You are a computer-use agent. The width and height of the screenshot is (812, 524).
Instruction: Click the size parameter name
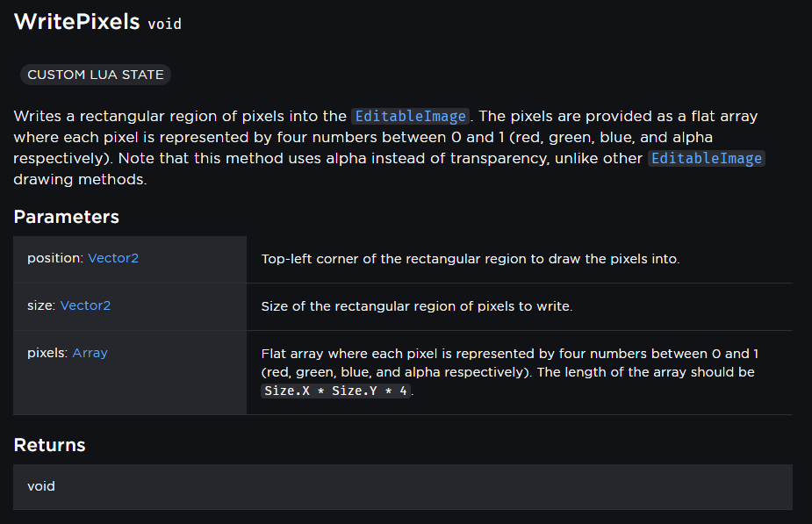(x=40, y=305)
